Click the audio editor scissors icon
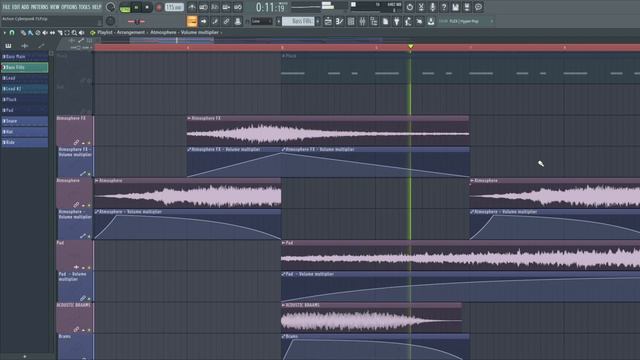The height and width of the screenshot is (360, 640). [x=421, y=7]
